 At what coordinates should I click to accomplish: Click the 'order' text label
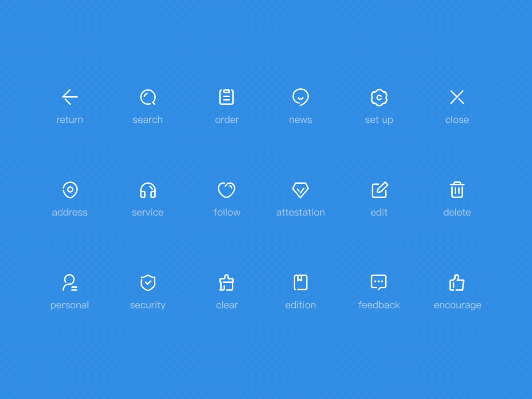227,120
